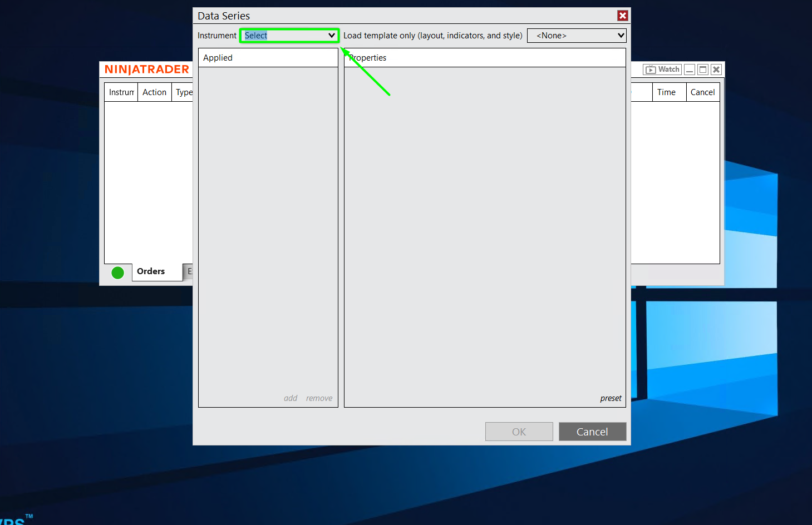The width and height of the screenshot is (812, 525).
Task: Minimize the NinjaTrader Control Center window
Action: (x=690, y=70)
